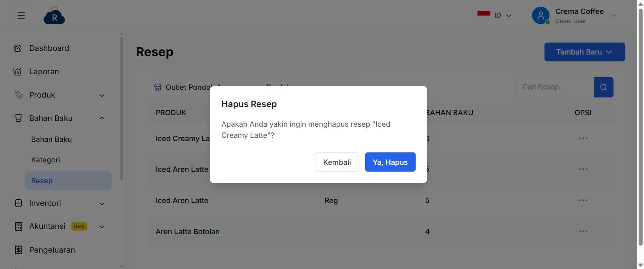
Task: Click the Pengeluaran dollar icon
Action: (x=18, y=250)
